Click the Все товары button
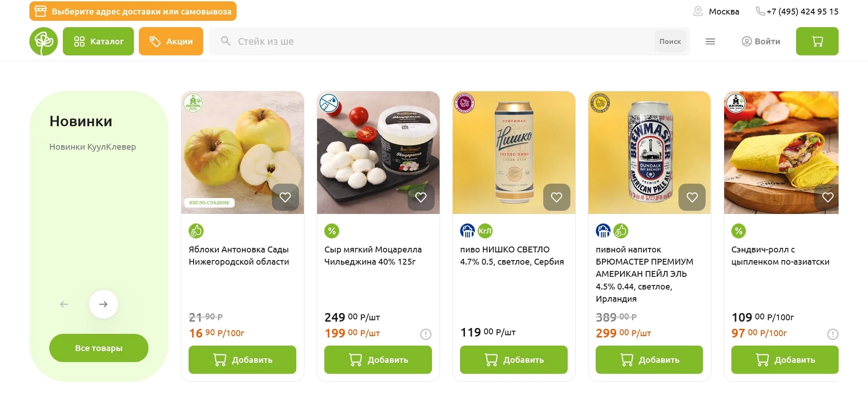This screenshot has height=413, width=868. [99, 348]
